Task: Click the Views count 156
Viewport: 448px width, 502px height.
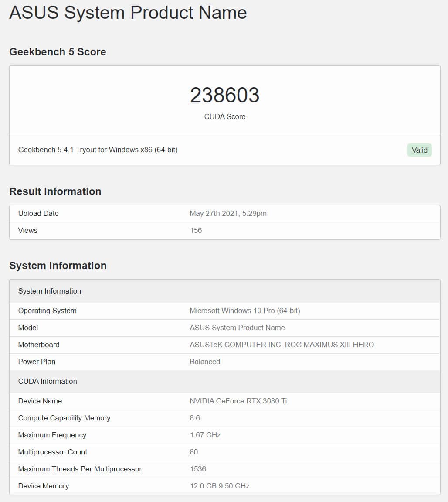Action: pyautogui.click(x=196, y=231)
